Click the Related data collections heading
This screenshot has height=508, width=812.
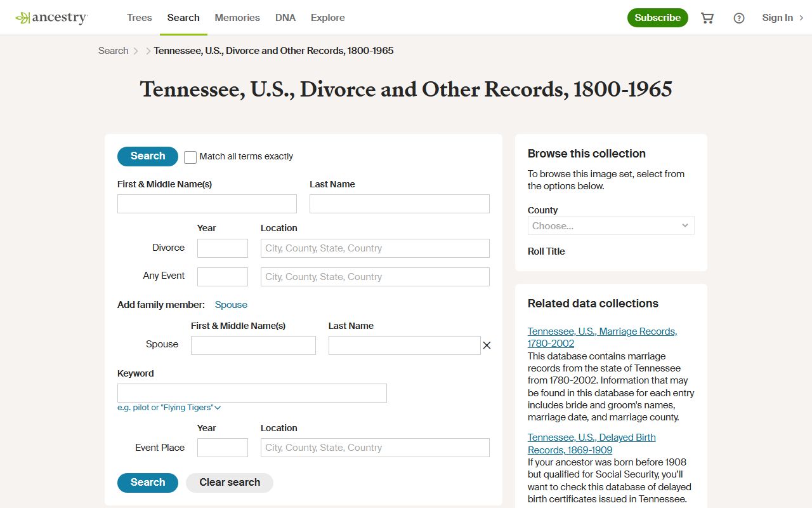click(593, 304)
